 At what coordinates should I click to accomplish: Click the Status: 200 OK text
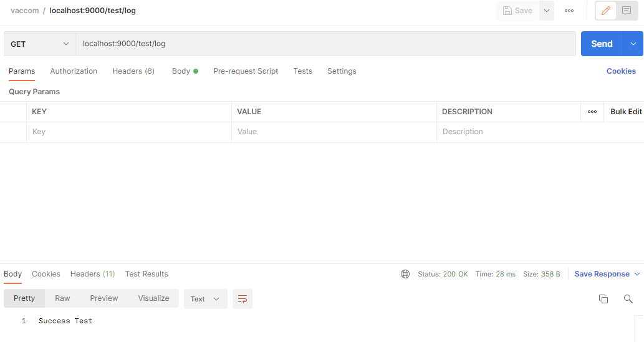click(443, 274)
